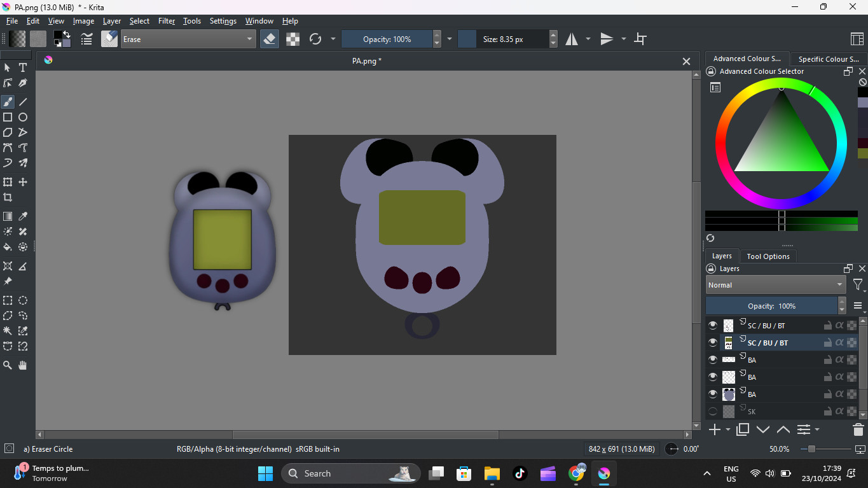Screen dimensions: 868x488
Task: Open the Layers docker hamburger options menu
Action: click(858, 306)
